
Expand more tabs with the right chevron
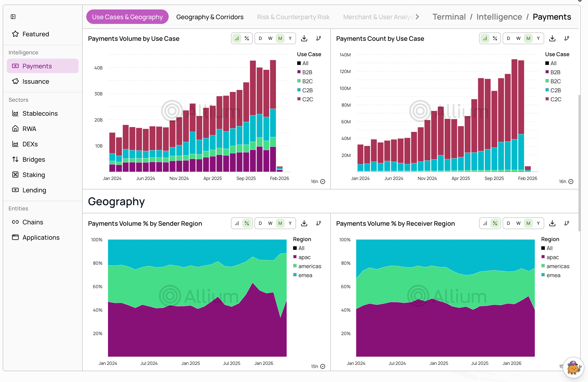[417, 17]
